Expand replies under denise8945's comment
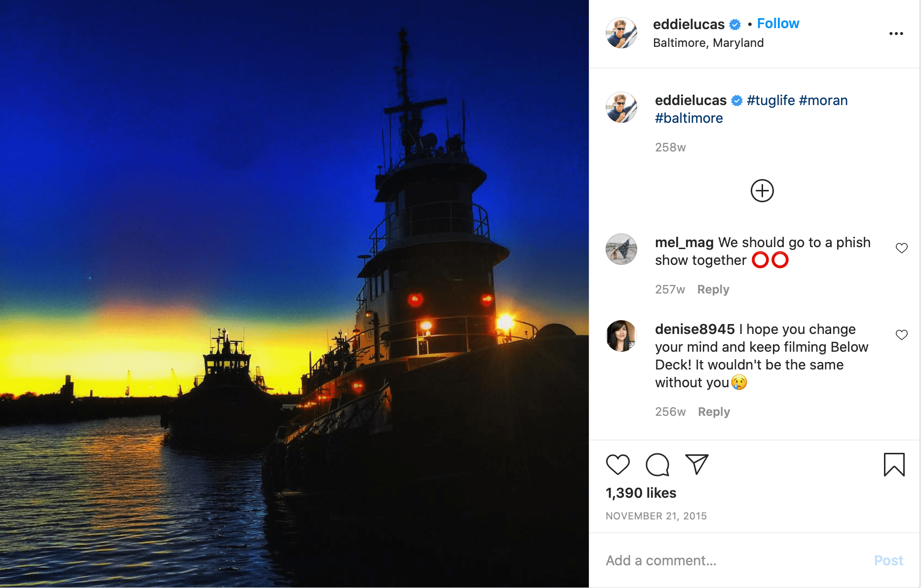Viewport: 921px width, 588px height. [x=714, y=411]
